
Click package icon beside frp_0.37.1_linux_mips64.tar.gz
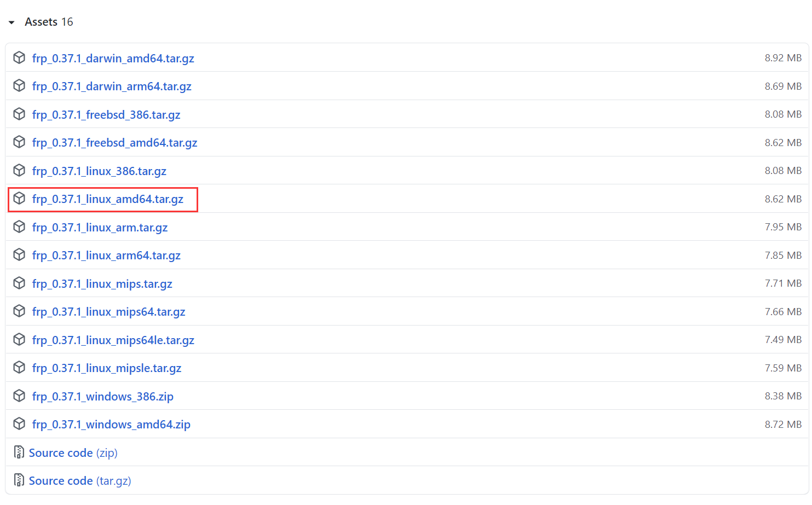tap(19, 311)
